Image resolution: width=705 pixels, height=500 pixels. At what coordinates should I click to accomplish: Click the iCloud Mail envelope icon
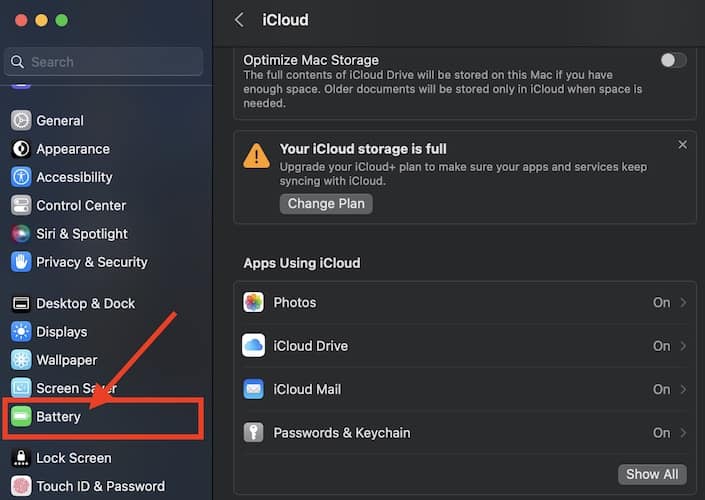(x=254, y=389)
